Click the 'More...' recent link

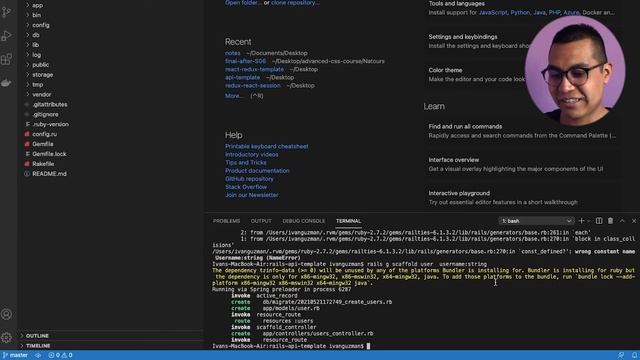pos(234,96)
